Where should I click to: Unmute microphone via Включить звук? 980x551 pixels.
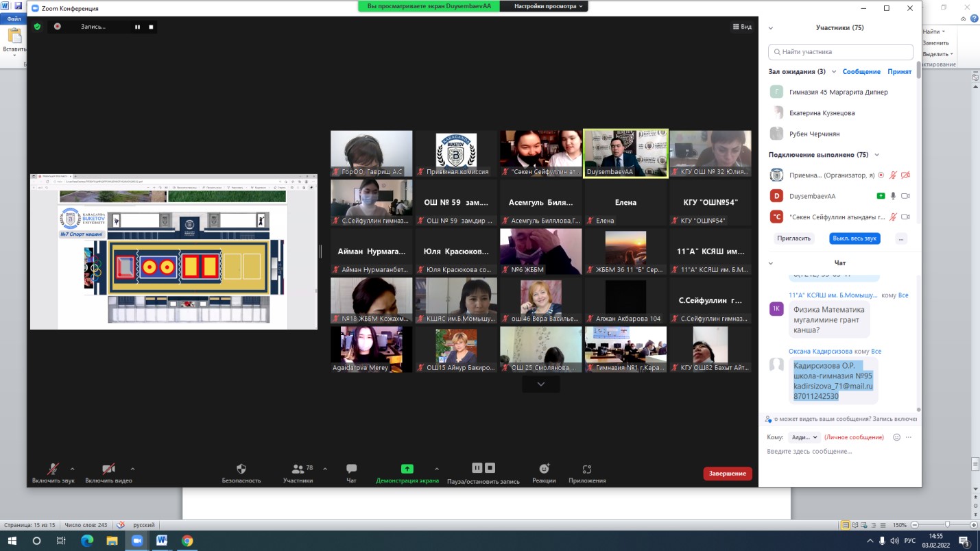(x=53, y=469)
